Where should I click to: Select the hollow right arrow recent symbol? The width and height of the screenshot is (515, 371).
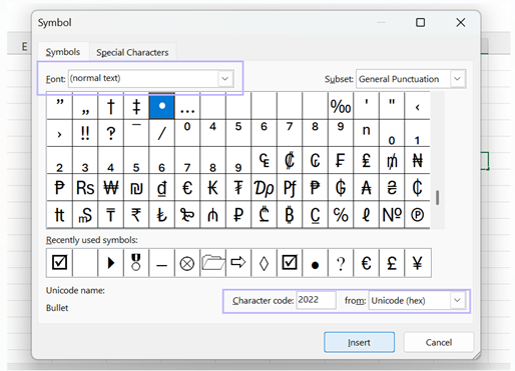tap(238, 263)
